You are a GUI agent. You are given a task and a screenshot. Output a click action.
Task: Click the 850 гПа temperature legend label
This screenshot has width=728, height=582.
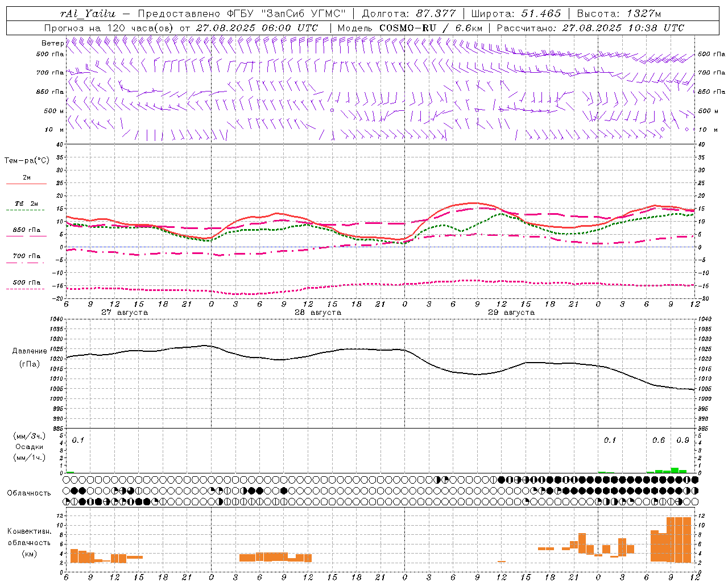click(26, 230)
